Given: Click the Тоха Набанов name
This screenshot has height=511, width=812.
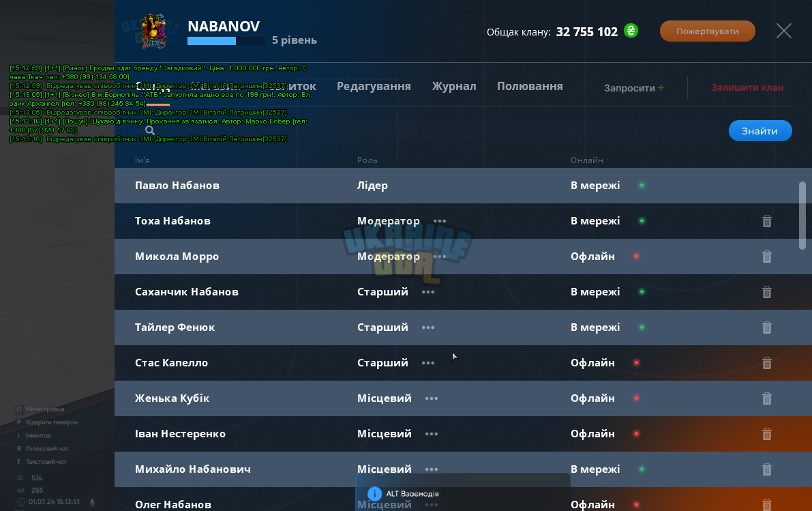Looking at the screenshot, I should [172, 221].
